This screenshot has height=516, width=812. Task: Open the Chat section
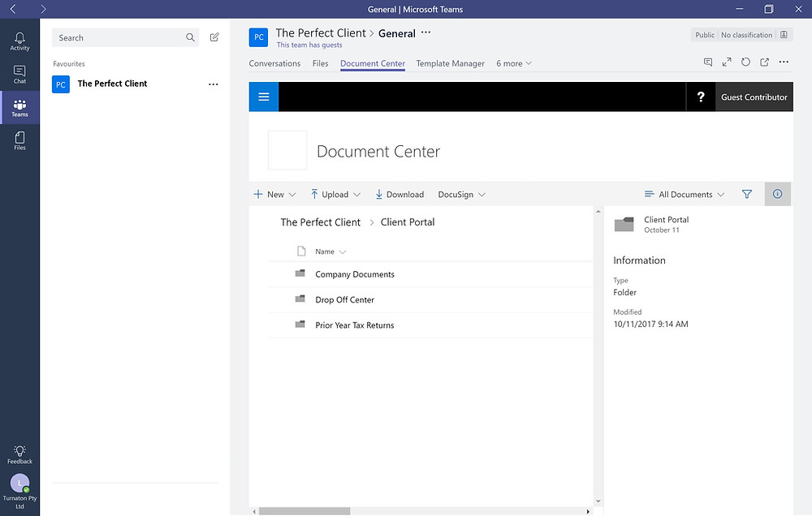(19, 74)
